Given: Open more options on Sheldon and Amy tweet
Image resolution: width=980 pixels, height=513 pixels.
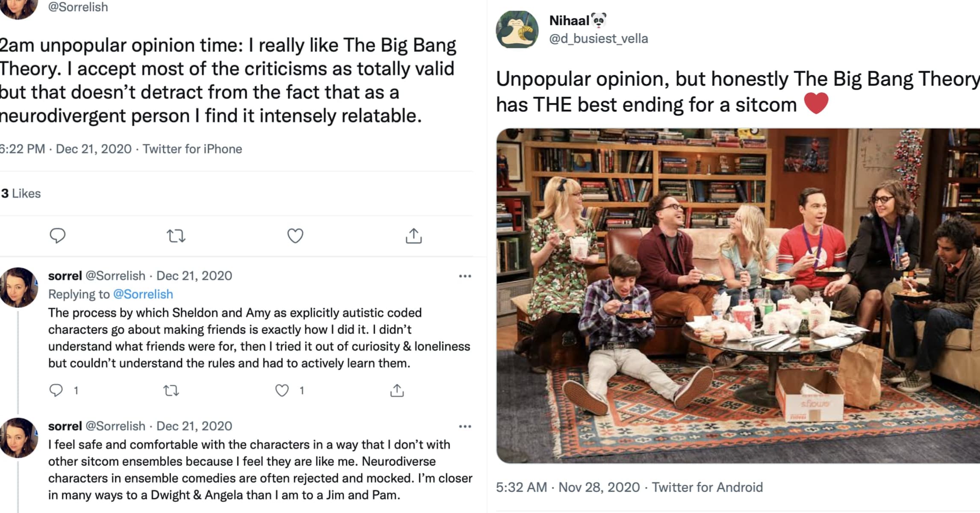Looking at the screenshot, I should (x=465, y=276).
